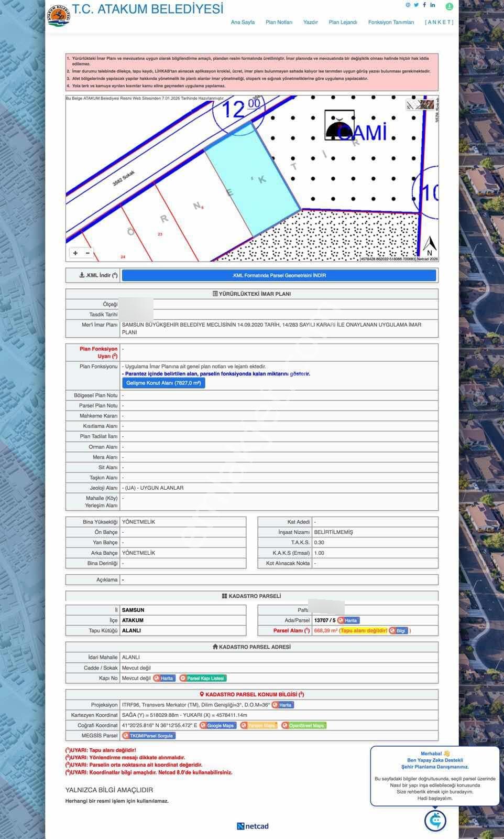Click the Kadastro Parsel Konum Bilgisi pin icon
Image resolution: width=504 pixels, height=839 pixels.
tap(202, 694)
